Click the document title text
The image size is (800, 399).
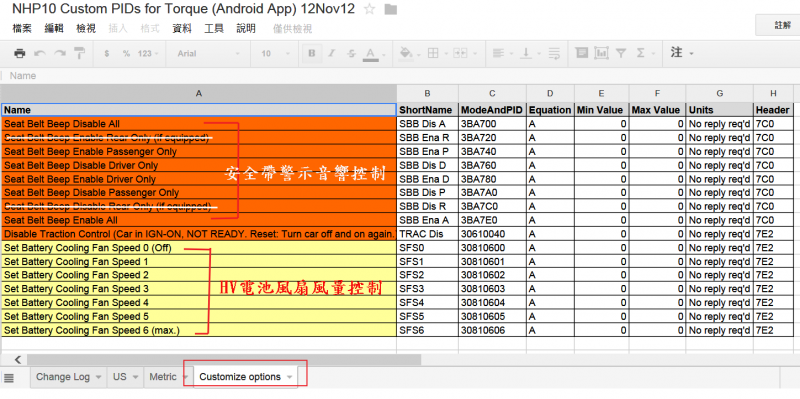(183, 9)
